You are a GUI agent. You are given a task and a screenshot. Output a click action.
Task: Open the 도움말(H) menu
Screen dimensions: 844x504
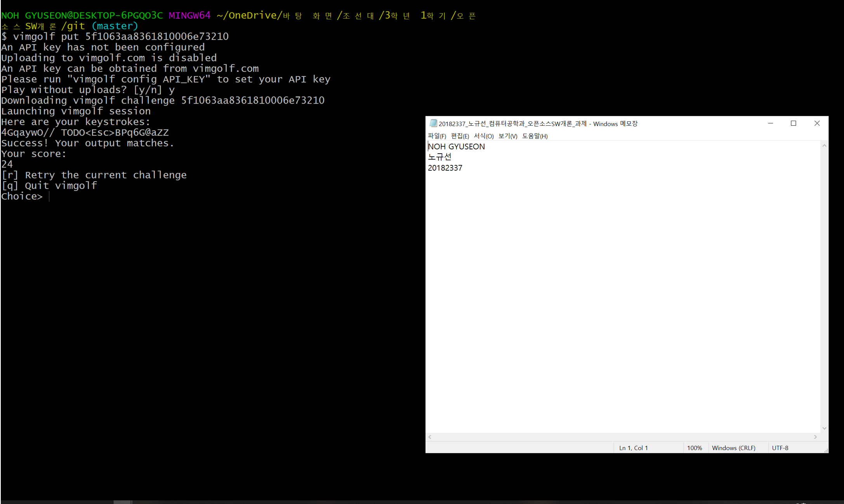(535, 136)
